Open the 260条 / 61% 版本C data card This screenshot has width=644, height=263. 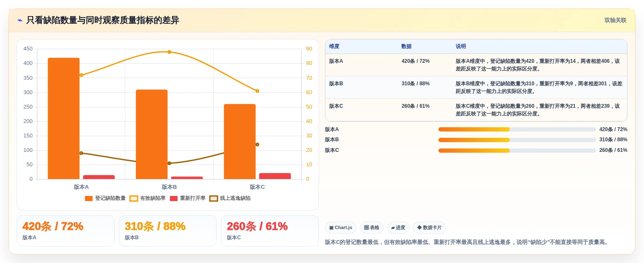[x=270, y=231]
